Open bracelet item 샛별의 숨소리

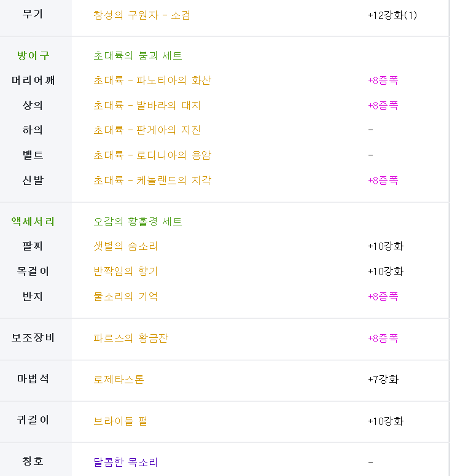pos(125,246)
